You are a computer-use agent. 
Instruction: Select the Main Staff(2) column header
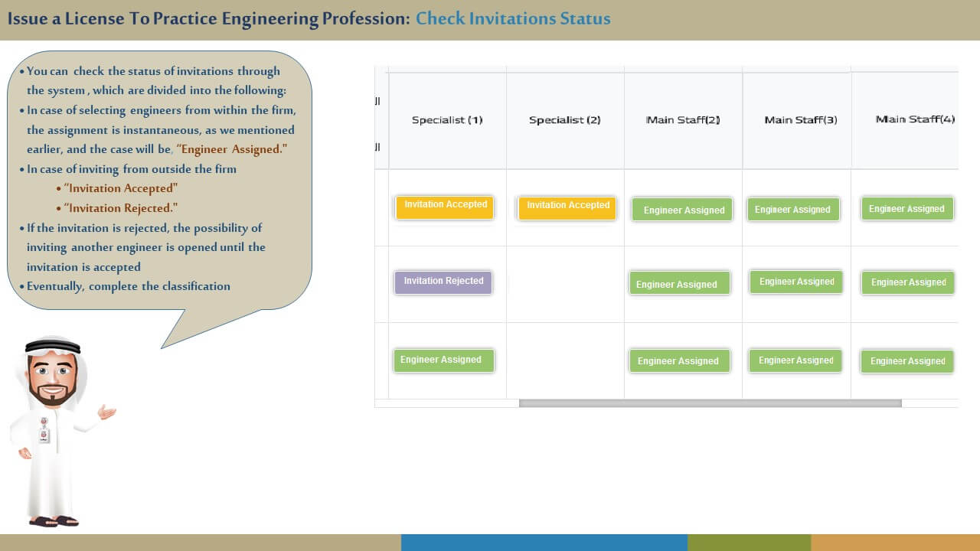point(683,120)
